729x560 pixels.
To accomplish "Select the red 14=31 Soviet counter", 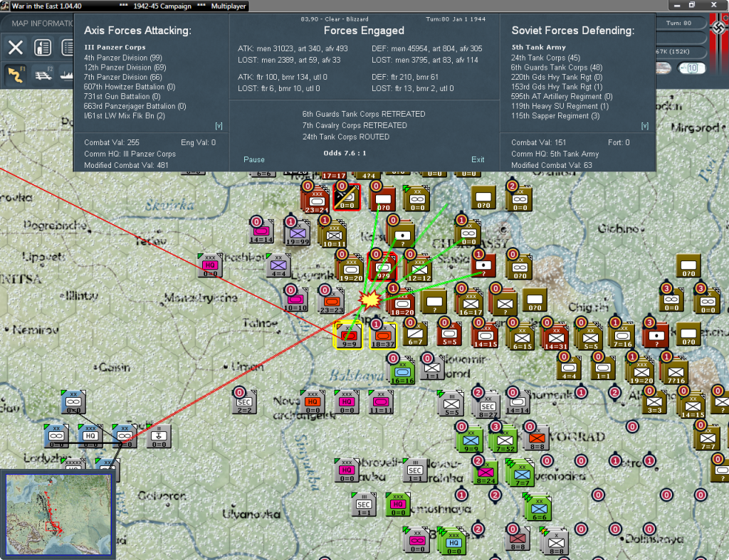I will click(555, 337).
